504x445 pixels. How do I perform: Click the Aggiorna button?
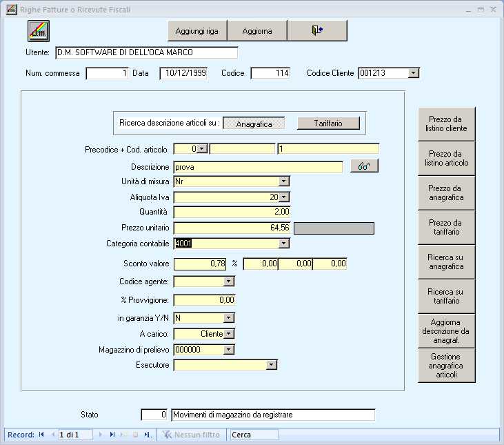(257, 31)
